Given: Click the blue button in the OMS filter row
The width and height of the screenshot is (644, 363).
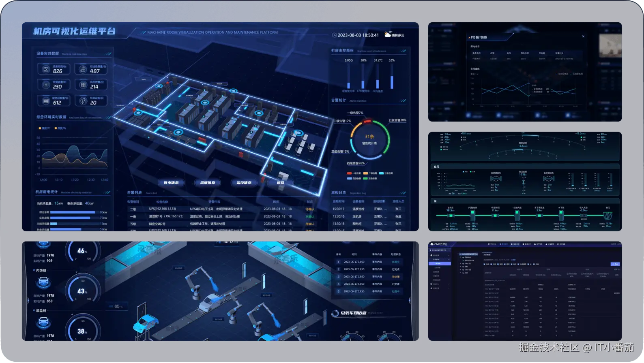Looking at the screenshot, I should (x=615, y=264).
